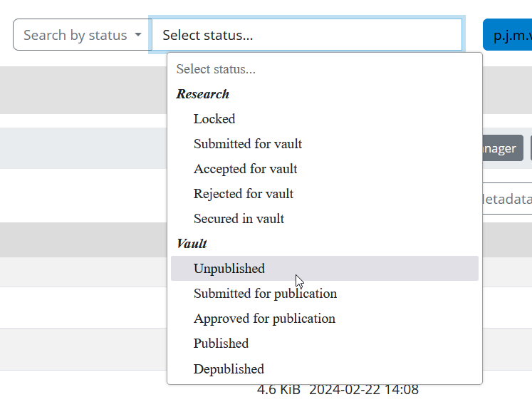Click the partially hidden gray manager button

[503, 148]
